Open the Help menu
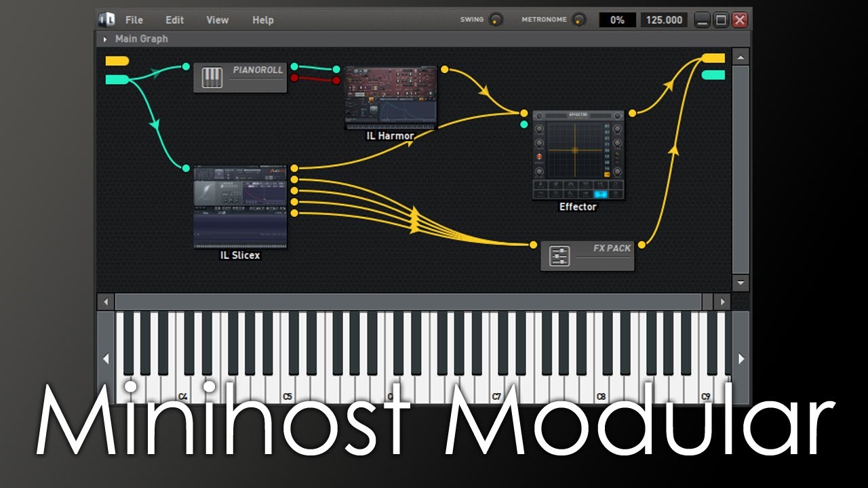 [x=262, y=20]
